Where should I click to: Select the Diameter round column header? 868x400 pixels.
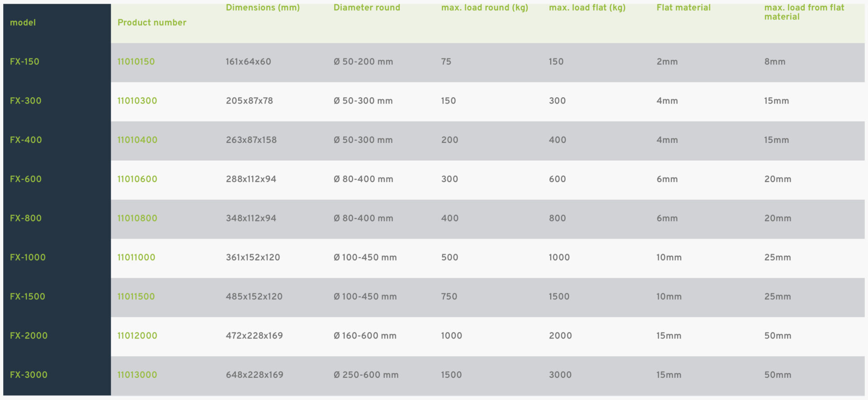tap(367, 8)
